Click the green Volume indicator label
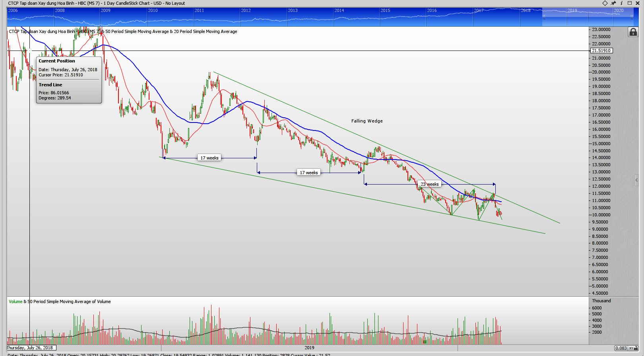This screenshot has width=644, height=356. click(16, 302)
